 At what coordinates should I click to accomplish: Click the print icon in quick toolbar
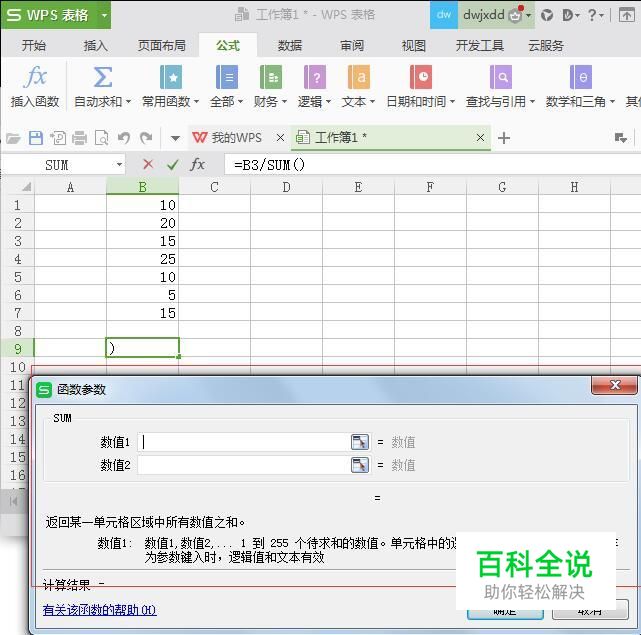pos(79,138)
